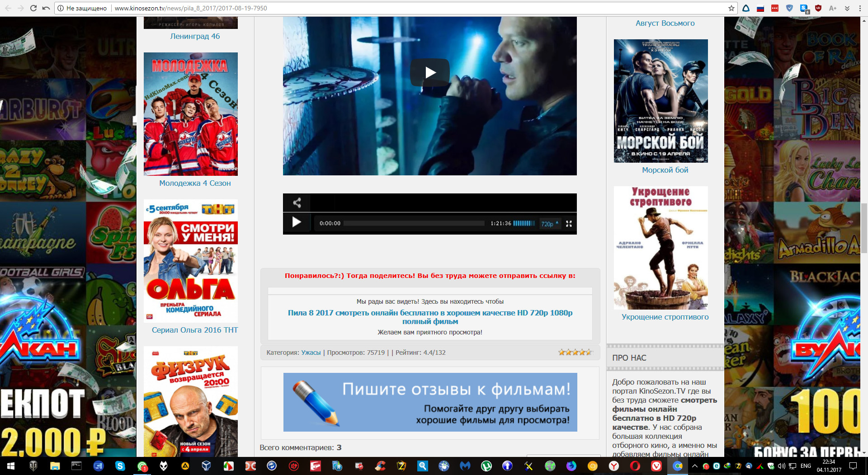The width and height of the screenshot is (868, 475).
Task: Open the Пила 8 2017 смотреть онлайн link
Action: 430,317
